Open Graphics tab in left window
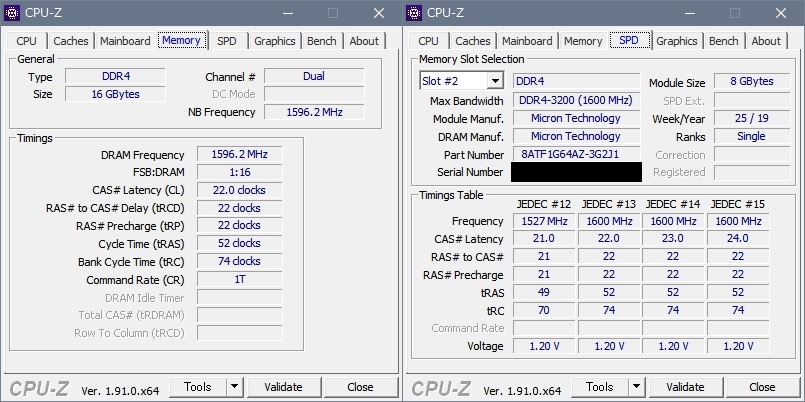This screenshot has height=402, width=805. (275, 41)
